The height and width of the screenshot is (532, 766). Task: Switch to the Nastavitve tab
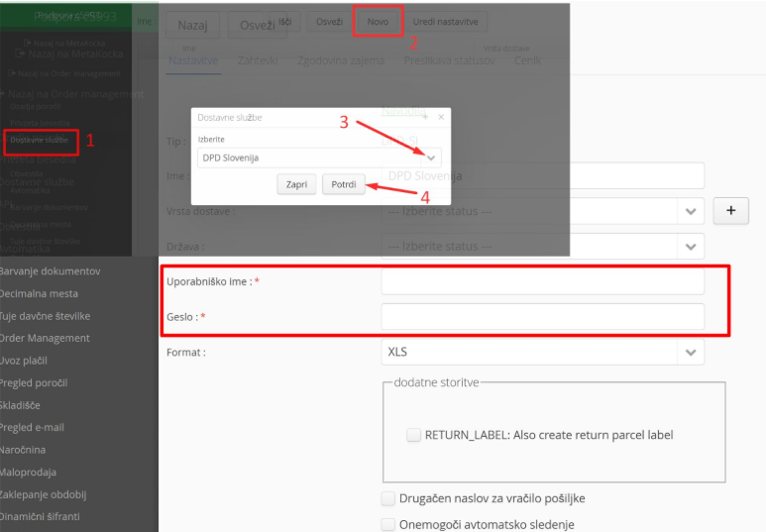193,61
